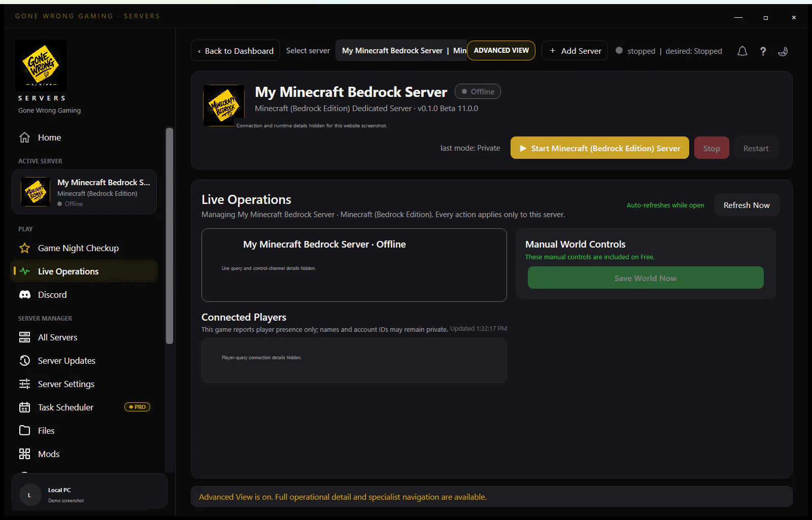The height and width of the screenshot is (520, 812).
Task: Open Server Settings page
Action: click(84, 384)
